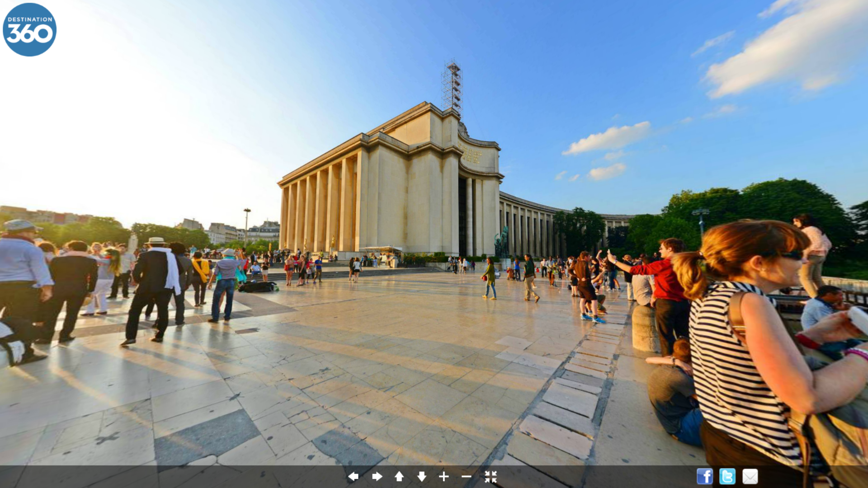Viewport: 868px width, 488px height.
Task: Share the panorama on Facebook
Action: [x=704, y=476]
